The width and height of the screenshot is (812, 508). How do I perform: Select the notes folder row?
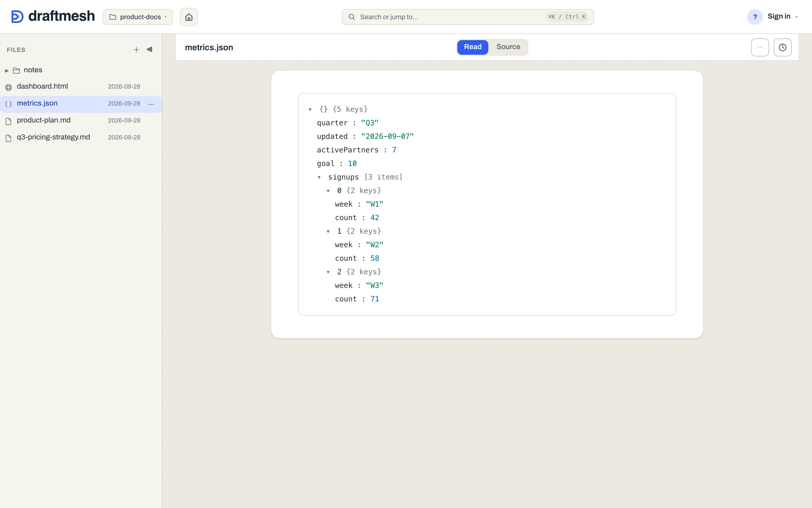81,70
